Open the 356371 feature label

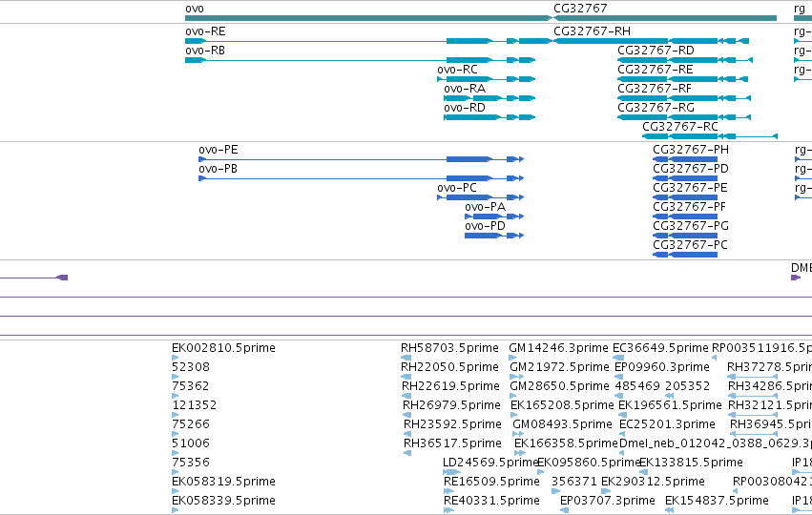click(x=573, y=482)
